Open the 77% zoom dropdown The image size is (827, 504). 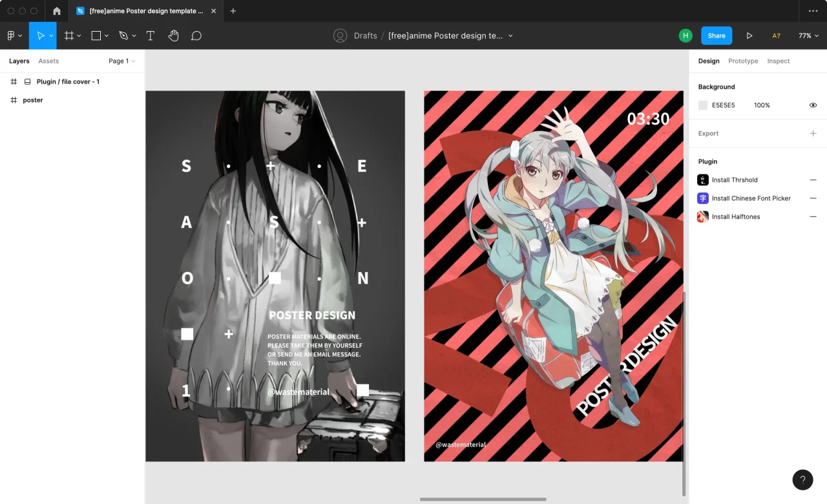808,36
